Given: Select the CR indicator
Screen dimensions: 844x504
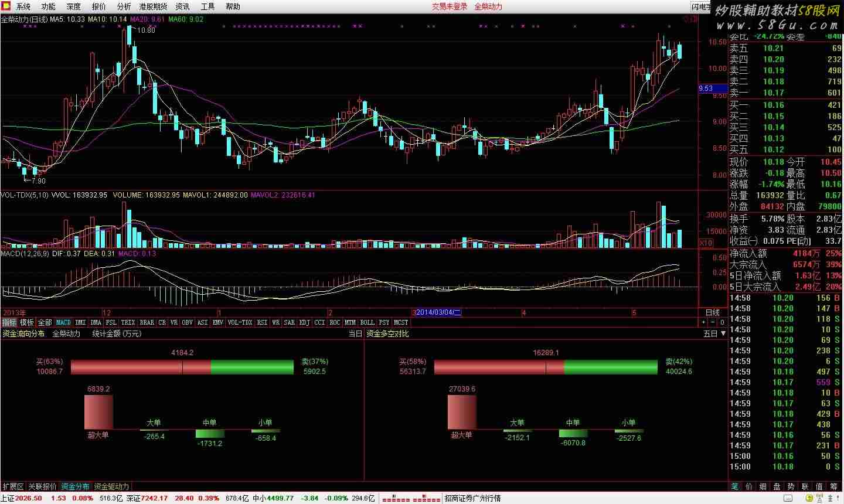Looking at the screenshot, I should pos(162,322).
